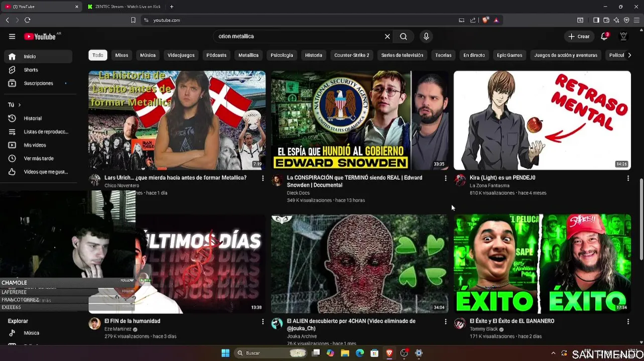Image resolution: width=644 pixels, height=361 pixels.
Task: Select the Teorías filter chip
Action: click(443, 55)
